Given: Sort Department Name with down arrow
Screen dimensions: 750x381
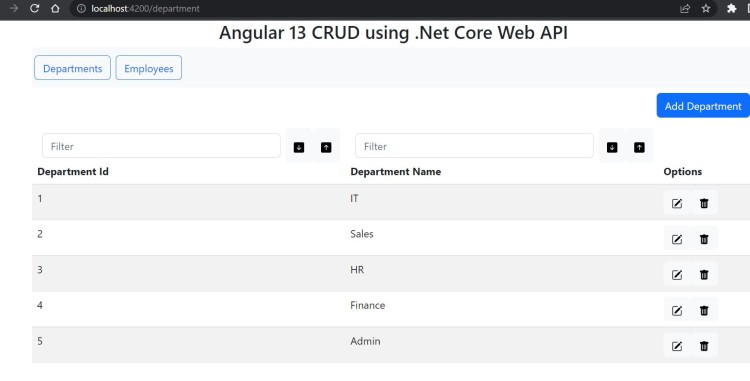Looking at the screenshot, I should coord(612,147).
